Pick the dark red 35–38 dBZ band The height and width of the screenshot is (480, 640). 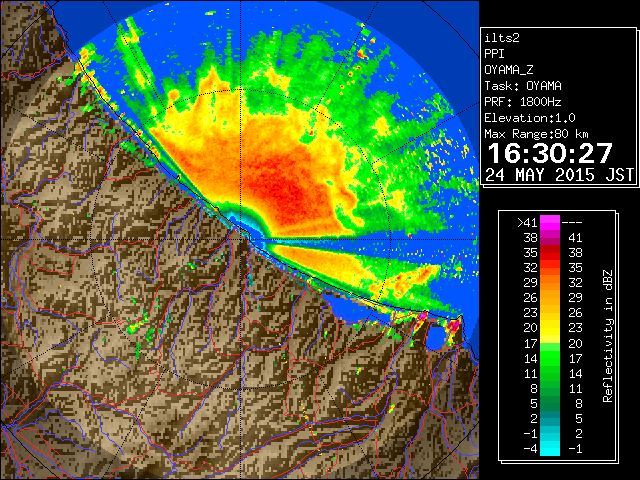[550, 253]
